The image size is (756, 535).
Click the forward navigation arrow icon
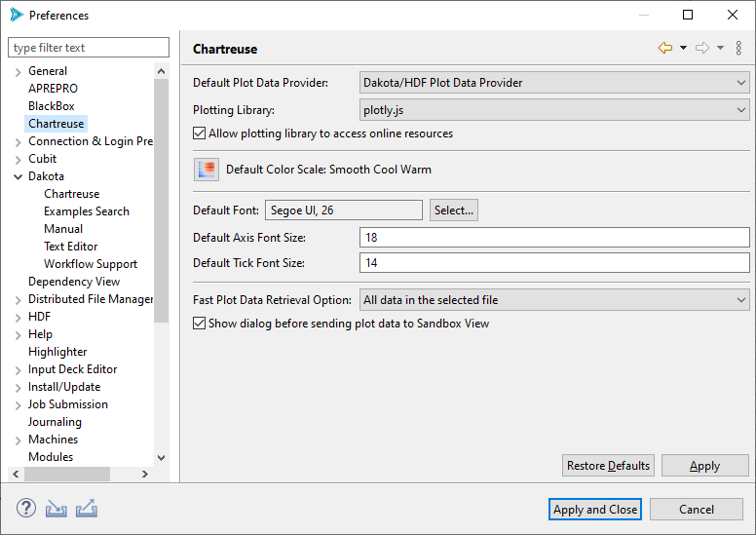[x=701, y=48]
